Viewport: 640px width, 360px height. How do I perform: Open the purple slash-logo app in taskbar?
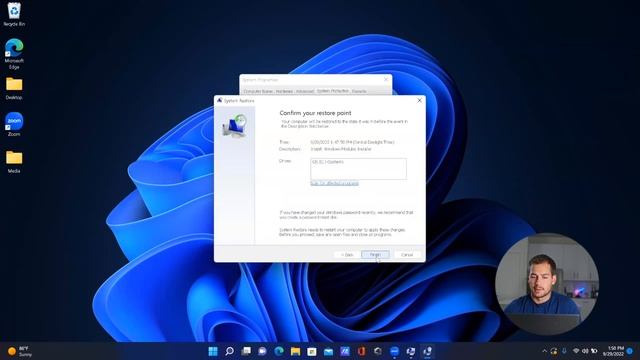click(345, 351)
